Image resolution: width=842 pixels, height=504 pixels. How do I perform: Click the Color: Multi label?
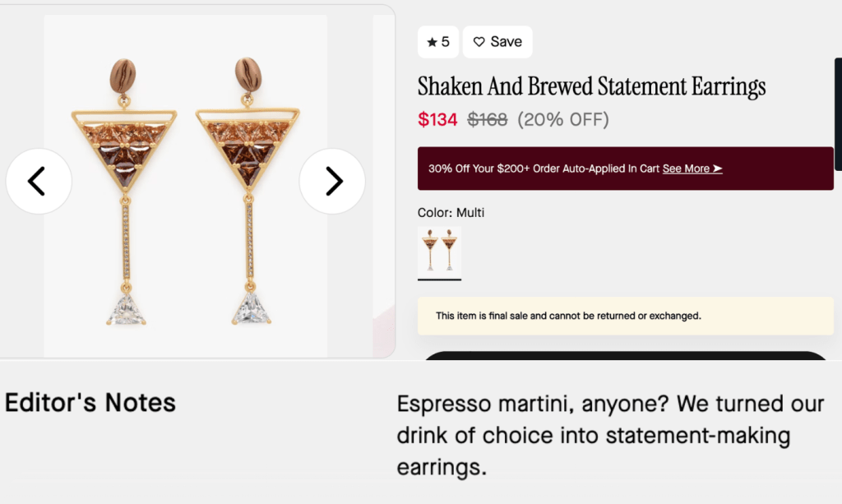click(x=451, y=213)
